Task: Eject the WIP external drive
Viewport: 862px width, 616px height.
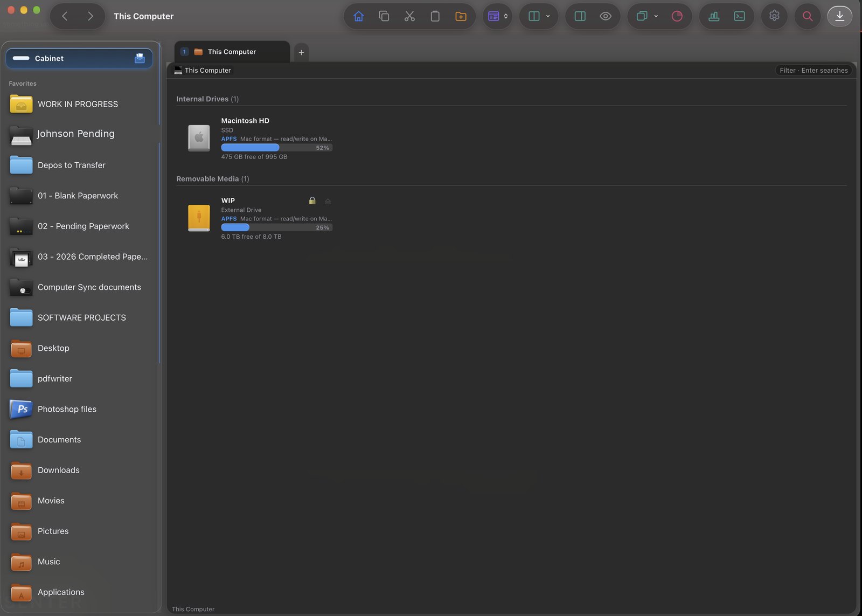Action: pyautogui.click(x=328, y=201)
